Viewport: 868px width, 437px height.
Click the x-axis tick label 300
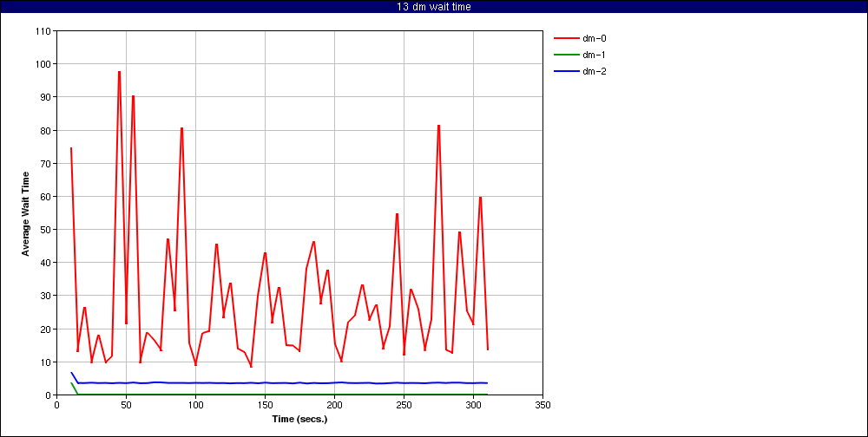click(473, 405)
